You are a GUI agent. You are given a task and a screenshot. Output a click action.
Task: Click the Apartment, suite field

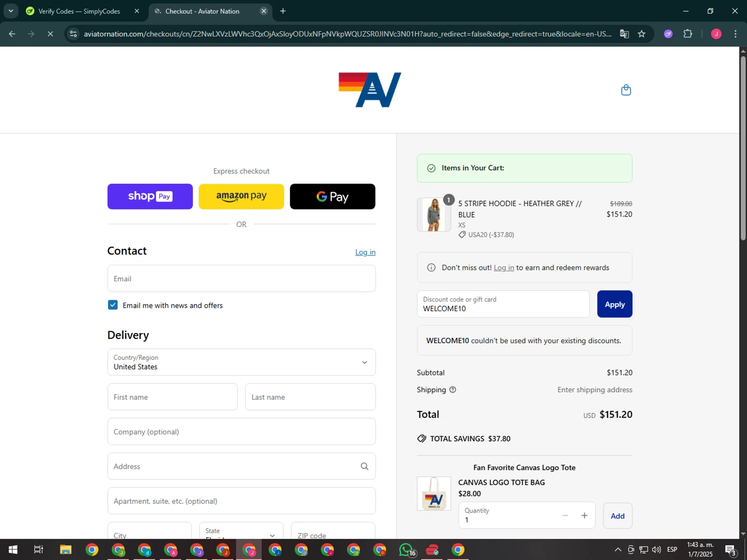(x=242, y=501)
